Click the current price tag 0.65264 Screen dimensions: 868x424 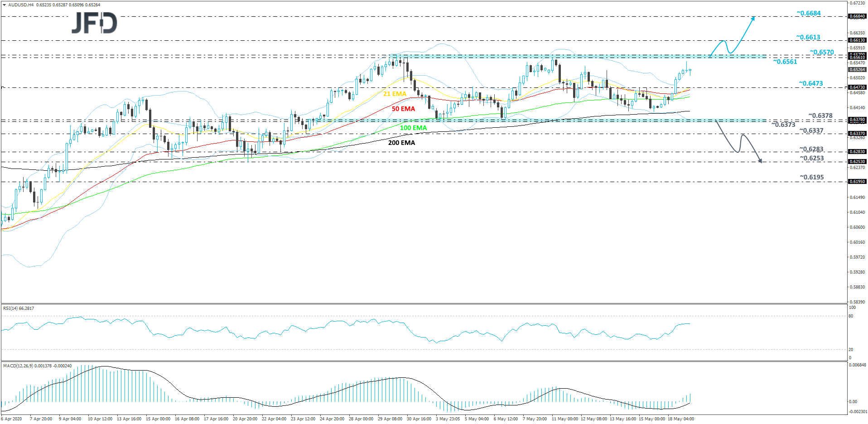[857, 70]
